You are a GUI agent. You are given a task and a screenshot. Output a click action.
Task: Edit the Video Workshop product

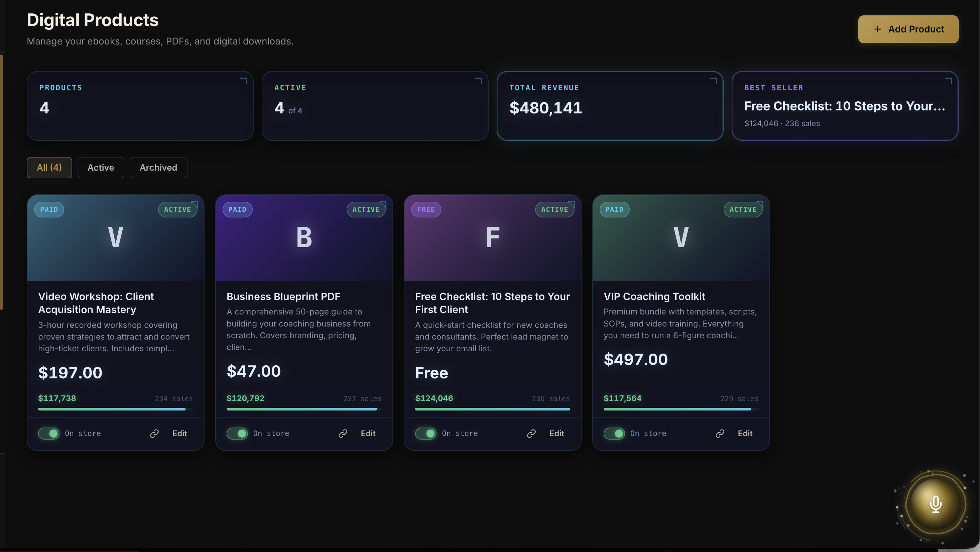[x=179, y=434]
